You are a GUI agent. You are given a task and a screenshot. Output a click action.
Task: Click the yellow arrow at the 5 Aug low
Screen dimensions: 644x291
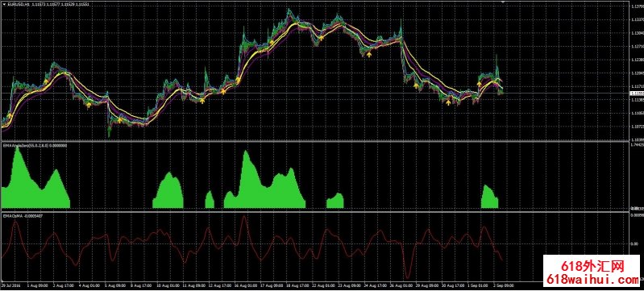(x=119, y=120)
